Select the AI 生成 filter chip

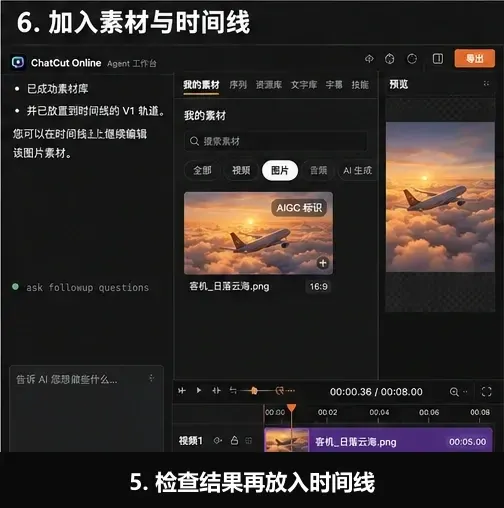(357, 171)
